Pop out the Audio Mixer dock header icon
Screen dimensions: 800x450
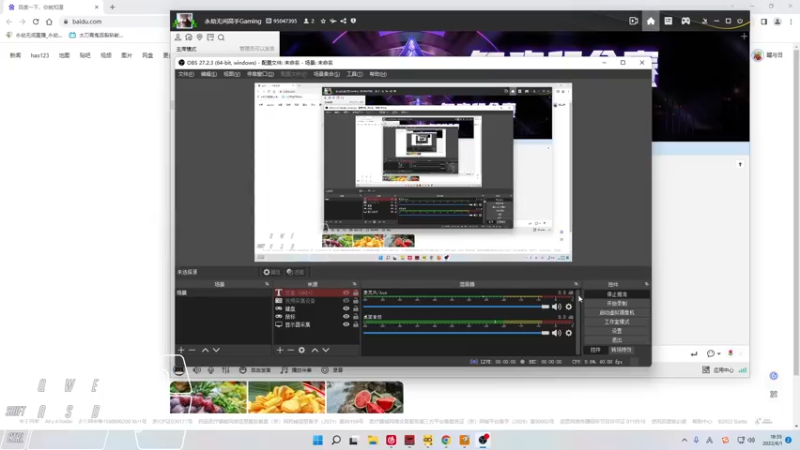pos(576,284)
